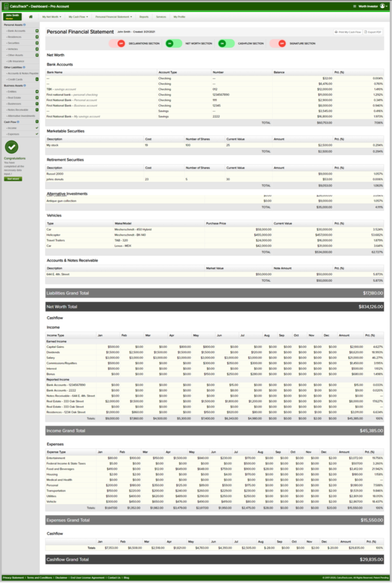Screen dimensions: 392x583
Task: Click the Start wizard button
Action: point(13,179)
